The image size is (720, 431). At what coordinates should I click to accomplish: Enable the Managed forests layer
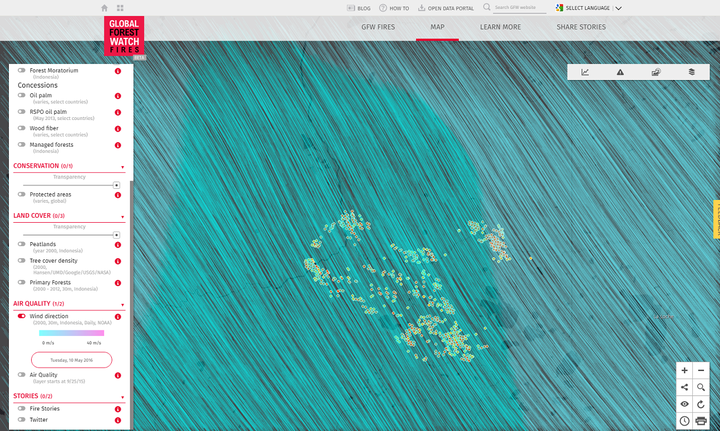22,144
